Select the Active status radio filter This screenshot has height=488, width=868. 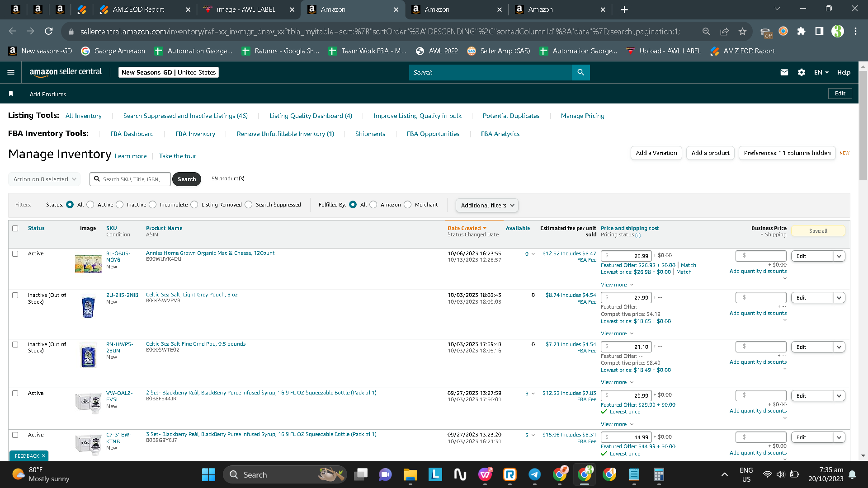coord(90,205)
